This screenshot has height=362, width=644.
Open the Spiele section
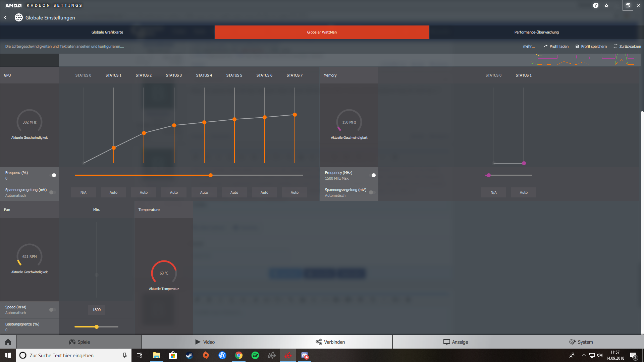coord(79,342)
